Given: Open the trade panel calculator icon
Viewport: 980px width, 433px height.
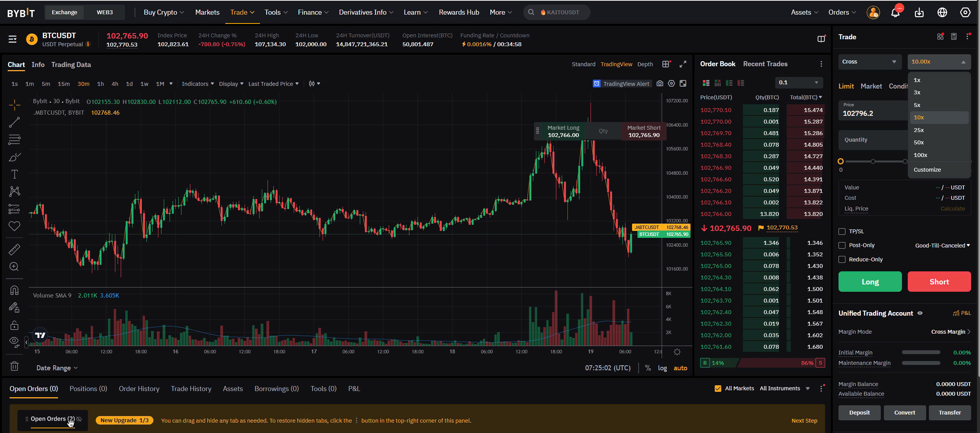Looking at the screenshot, I should point(954,37).
